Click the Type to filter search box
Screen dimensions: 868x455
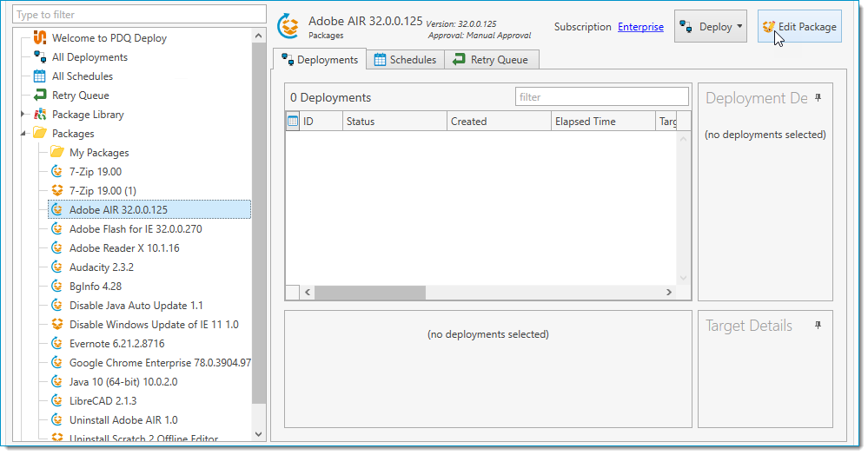tap(139, 15)
